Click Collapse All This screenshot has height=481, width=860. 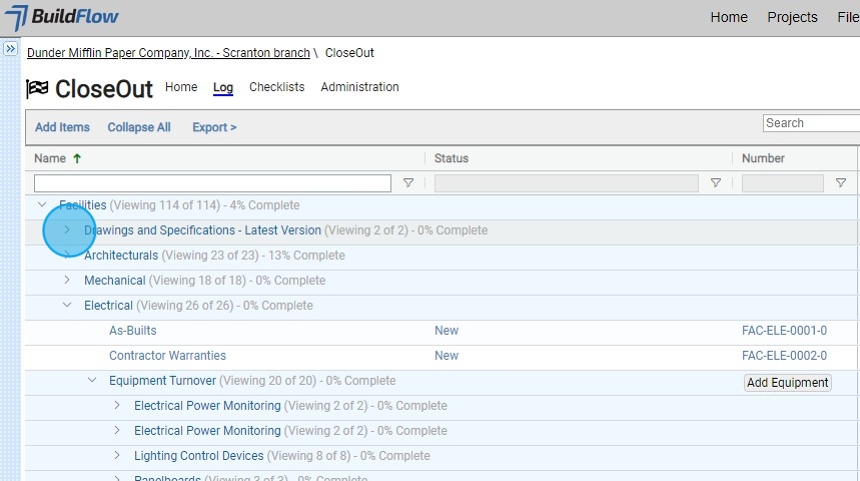point(139,127)
